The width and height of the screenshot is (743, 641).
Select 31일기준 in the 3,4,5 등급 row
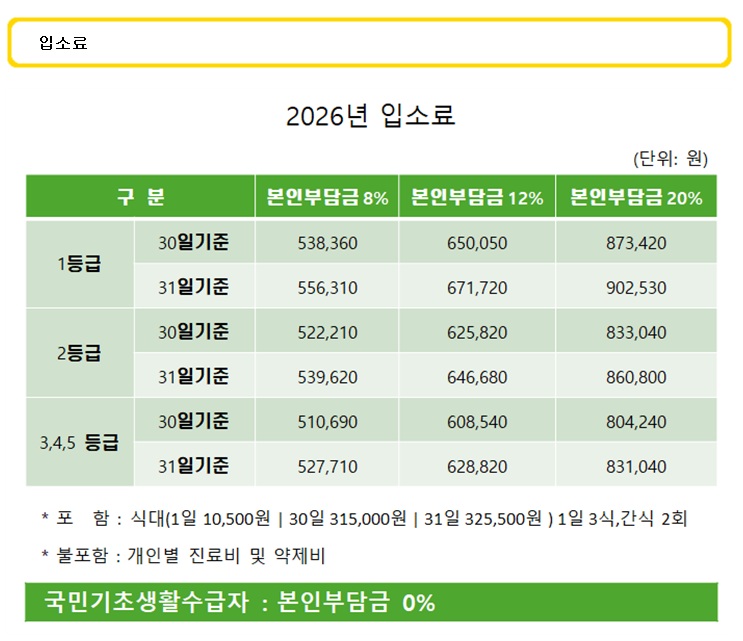tap(194, 466)
